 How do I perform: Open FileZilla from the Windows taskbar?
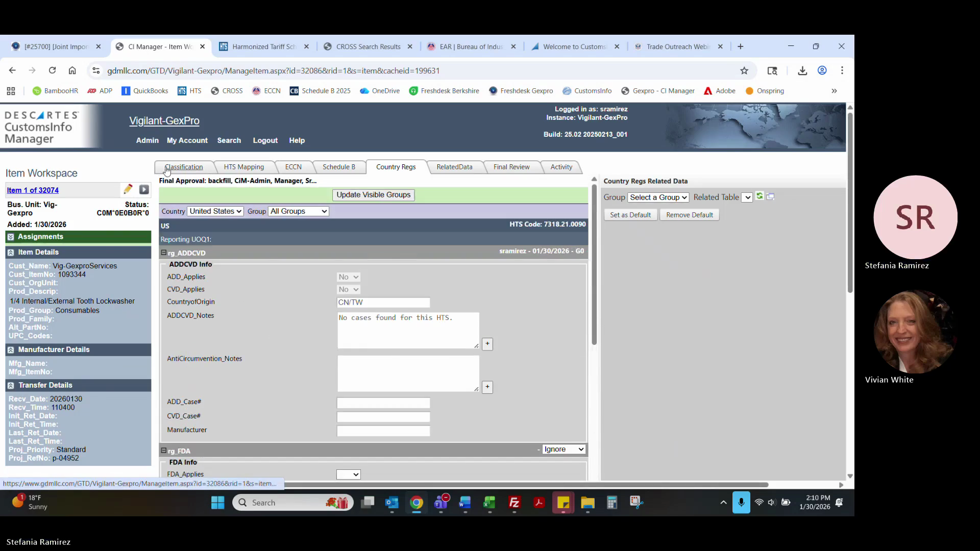514,503
